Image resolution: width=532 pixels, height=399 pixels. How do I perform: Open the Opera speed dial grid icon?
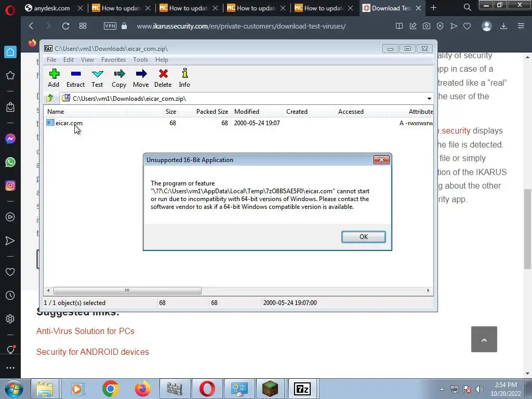tap(83, 26)
